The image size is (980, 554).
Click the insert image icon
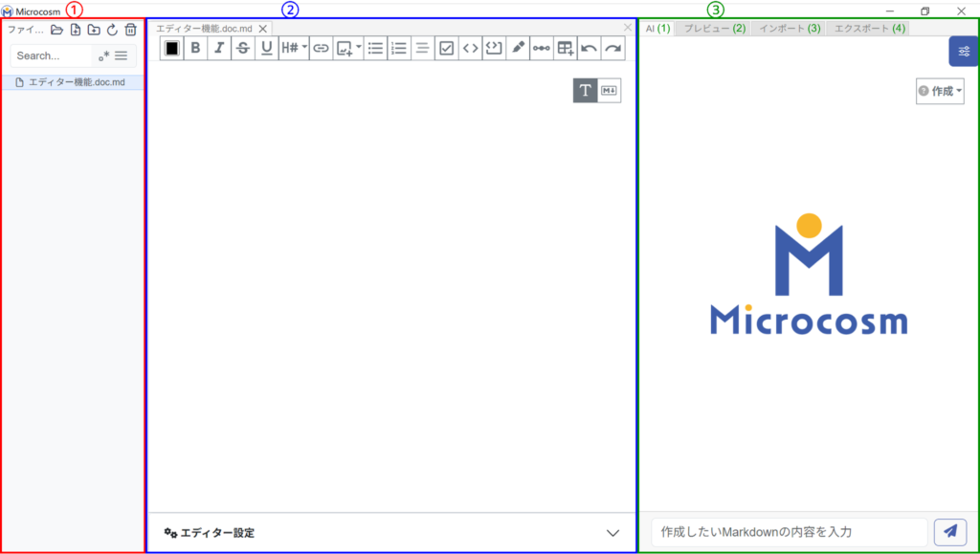[344, 48]
